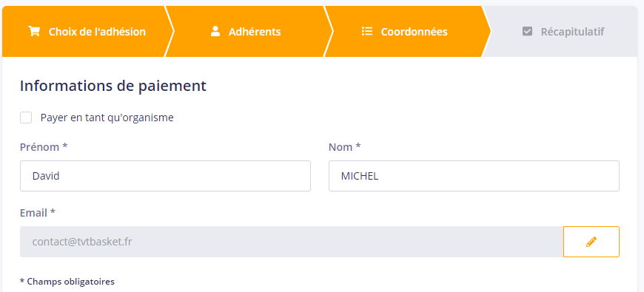Click the Nom * field label

pyautogui.click(x=345, y=147)
